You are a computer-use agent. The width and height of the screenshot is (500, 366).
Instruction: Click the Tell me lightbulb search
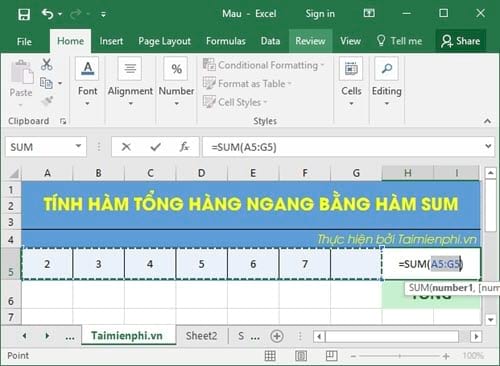399,41
